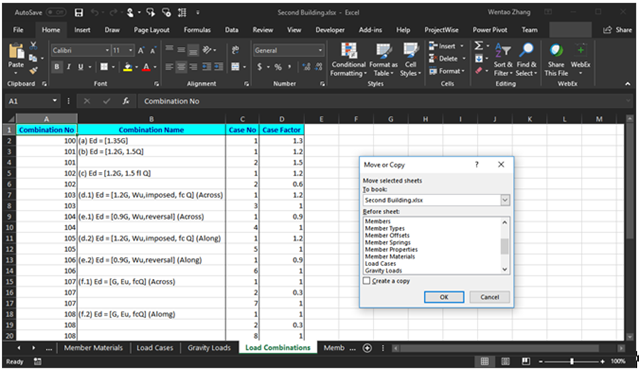
Task: Open the font size dropdown
Action: coord(130,51)
